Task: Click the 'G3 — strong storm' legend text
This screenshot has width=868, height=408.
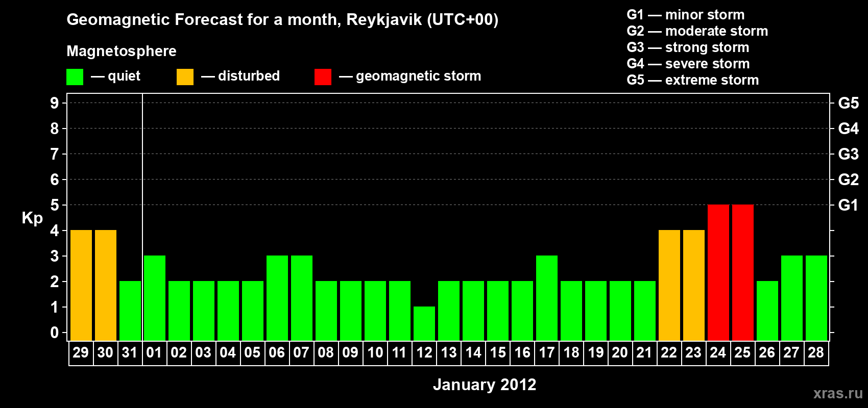Action: [688, 47]
